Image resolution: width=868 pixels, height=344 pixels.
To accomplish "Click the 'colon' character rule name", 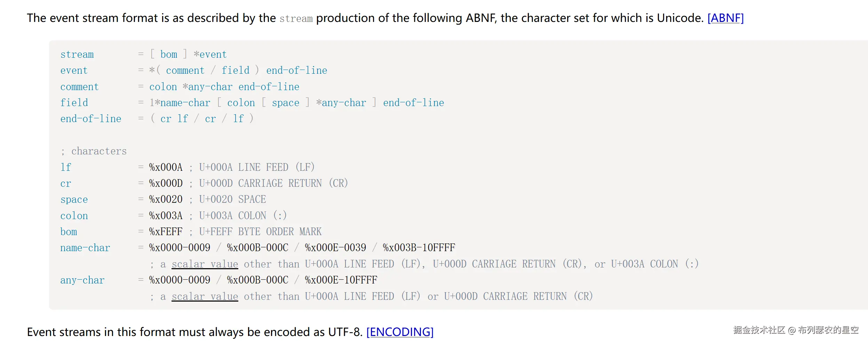I will pos(74,216).
